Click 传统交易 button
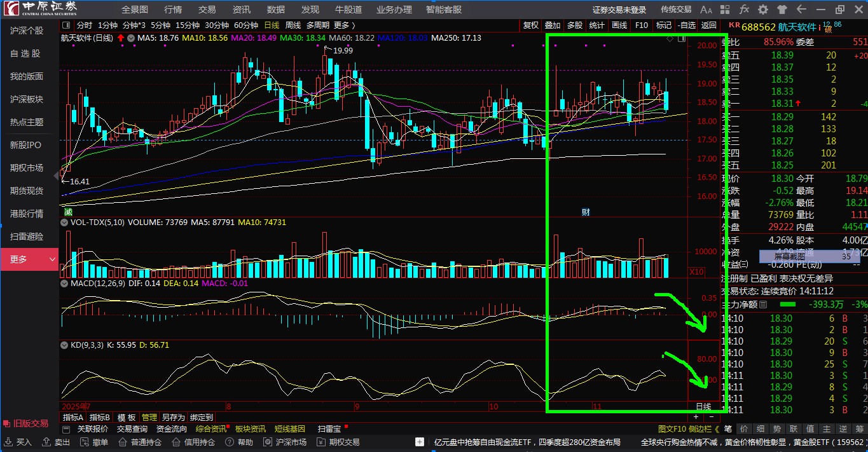 coord(676,10)
